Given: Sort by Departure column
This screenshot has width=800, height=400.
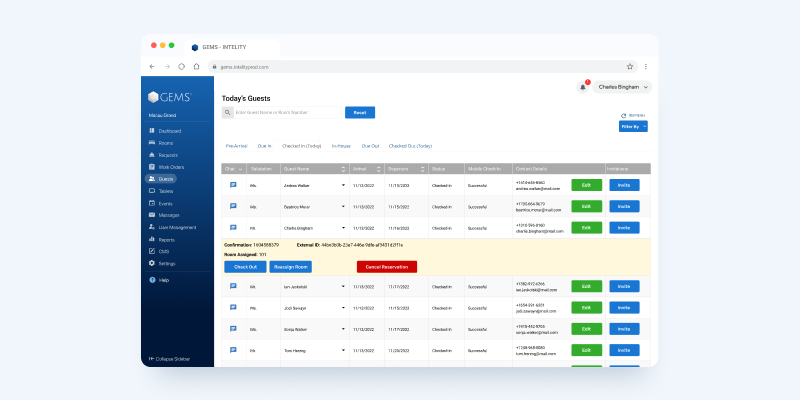Looking at the screenshot, I should (x=422, y=169).
